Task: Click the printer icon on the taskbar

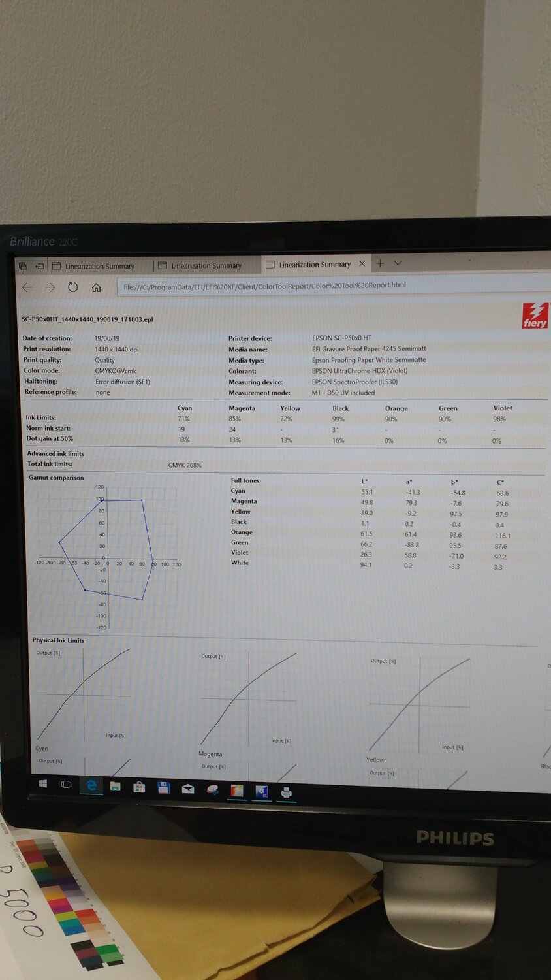Action: (286, 792)
